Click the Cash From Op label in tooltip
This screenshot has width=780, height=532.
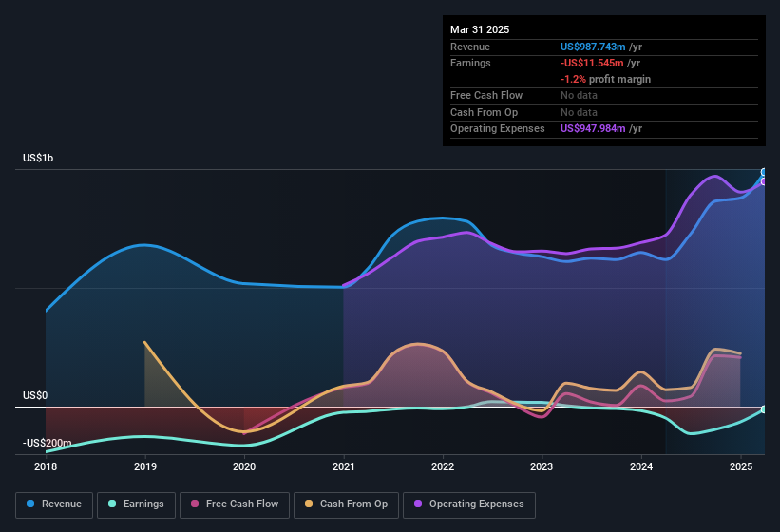484,112
